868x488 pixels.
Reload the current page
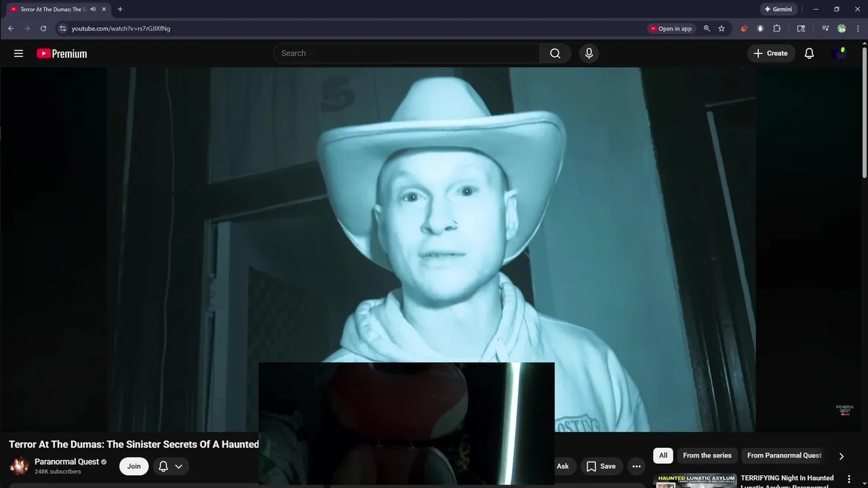pyautogui.click(x=43, y=28)
